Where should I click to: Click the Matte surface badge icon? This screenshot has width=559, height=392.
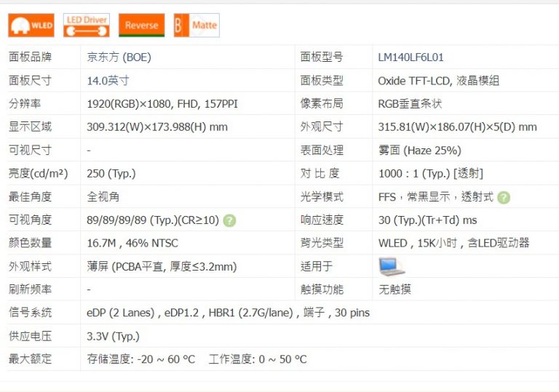tap(197, 25)
